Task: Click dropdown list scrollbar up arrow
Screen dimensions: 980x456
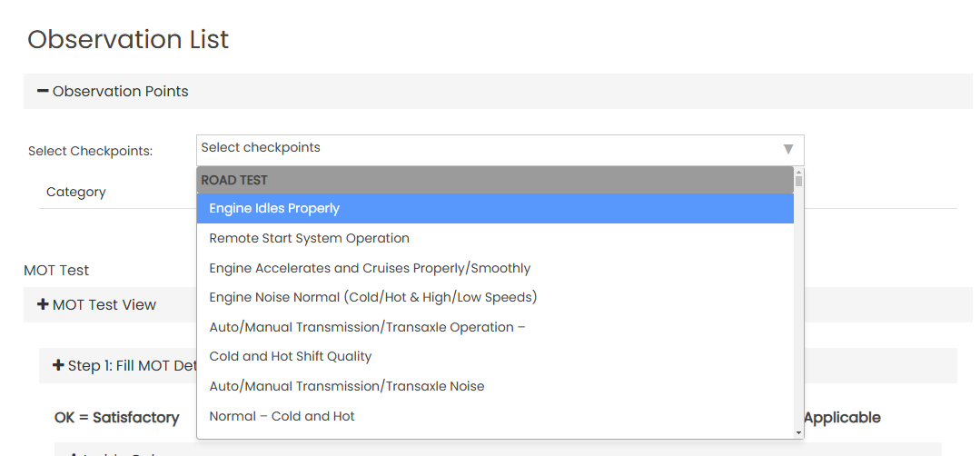Action: point(798,171)
